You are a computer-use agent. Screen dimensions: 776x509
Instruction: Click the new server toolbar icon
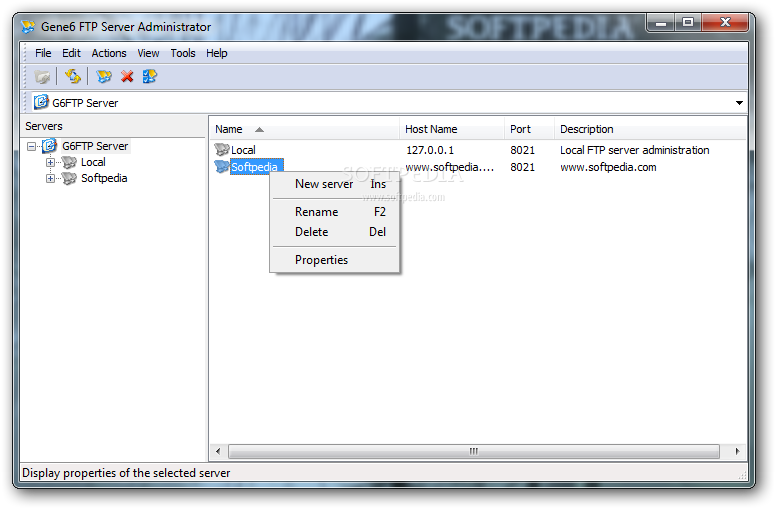(104, 76)
